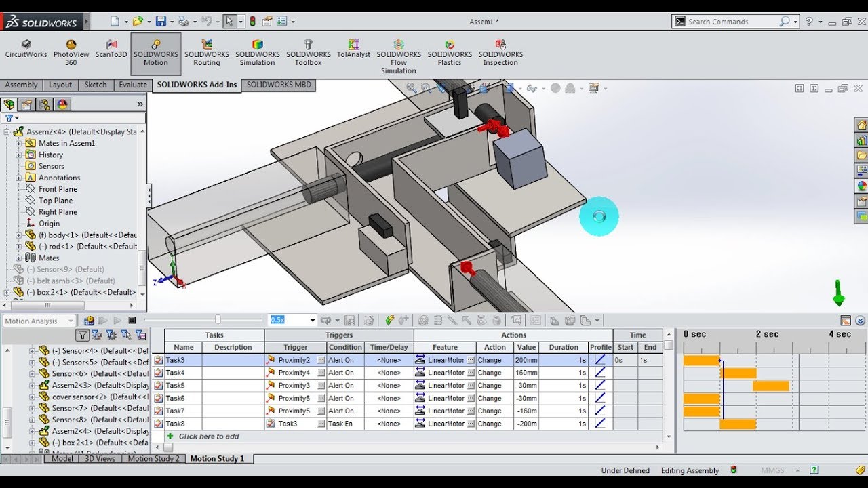Activate SOLIDWORKS Routing add-in

[207, 53]
